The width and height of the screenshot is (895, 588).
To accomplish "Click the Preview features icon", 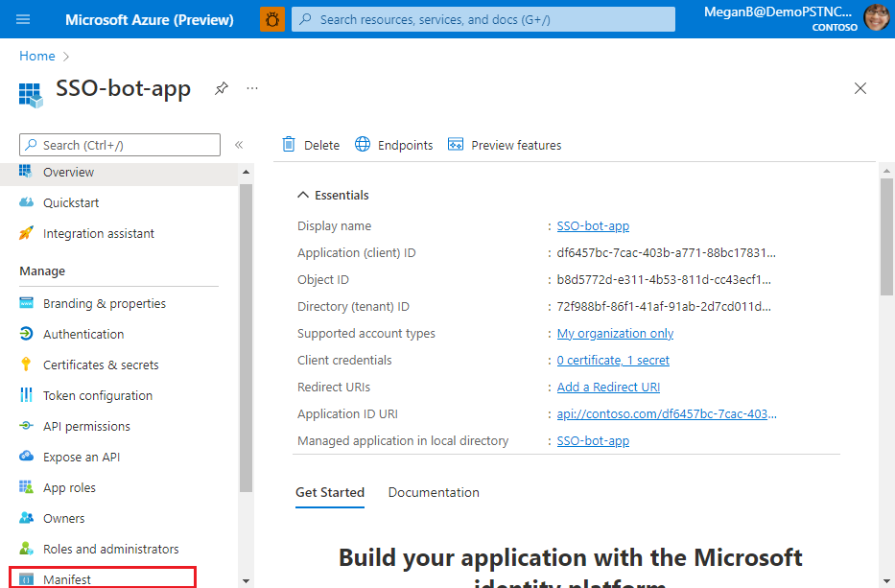I will 454,145.
